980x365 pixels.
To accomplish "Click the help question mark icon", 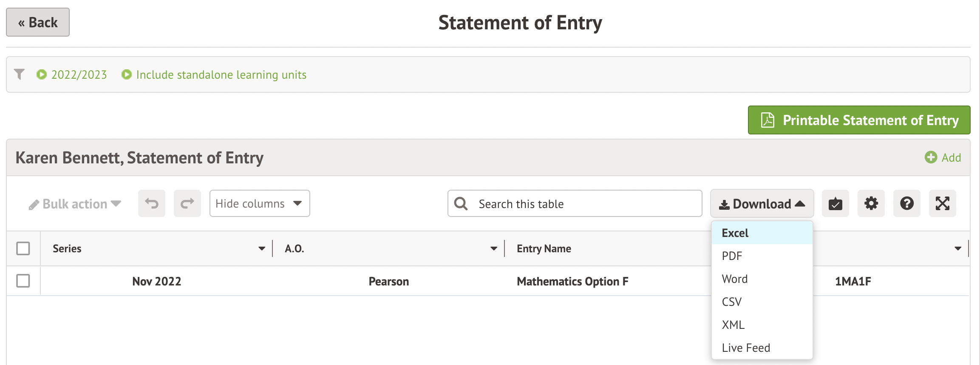I will 906,204.
